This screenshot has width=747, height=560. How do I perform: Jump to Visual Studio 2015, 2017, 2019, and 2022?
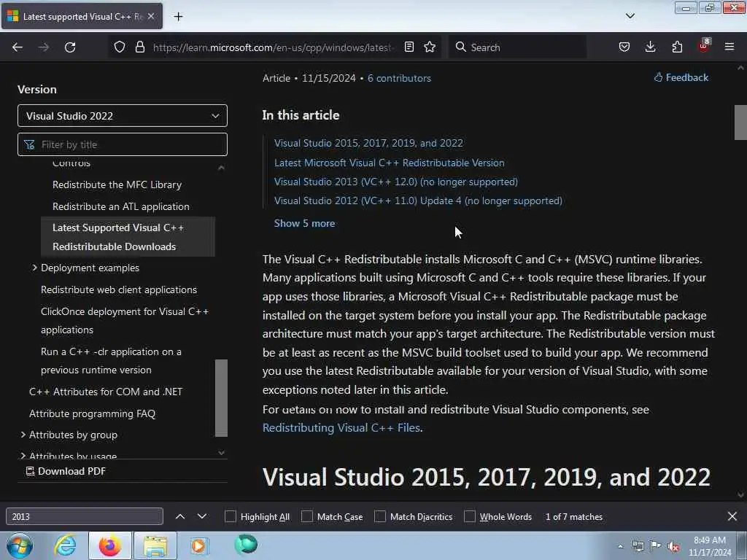pyautogui.click(x=368, y=143)
